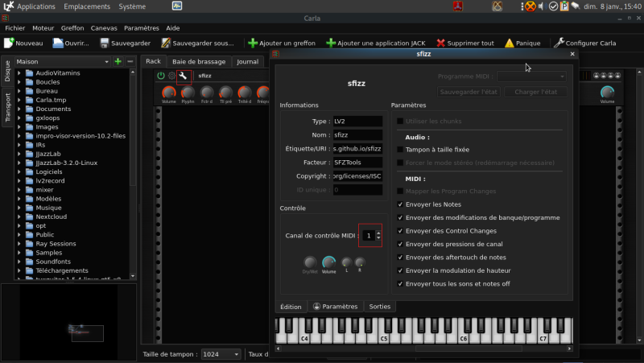Click green plus Ajouter un greffon

click(253, 43)
